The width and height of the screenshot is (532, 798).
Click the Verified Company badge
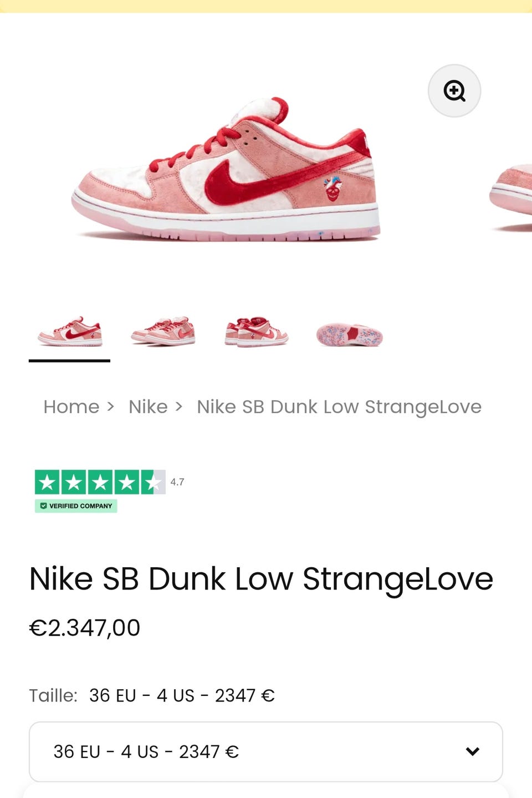(76, 506)
